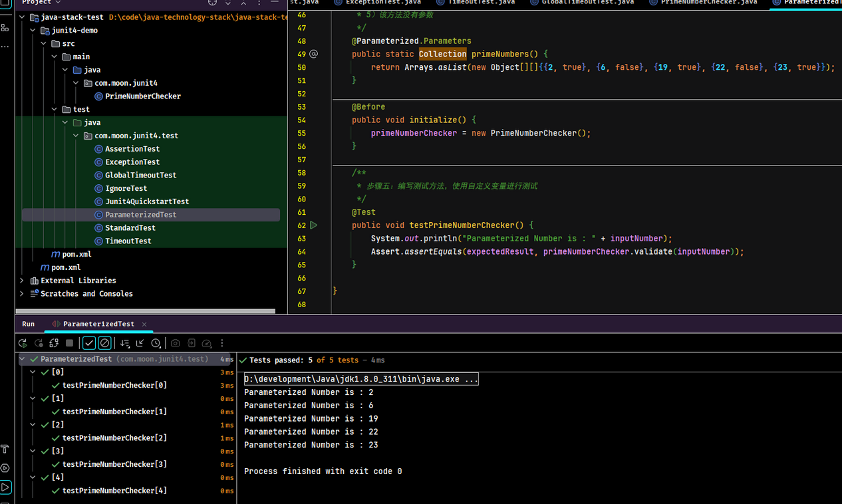Click the run gutter icon beside testPrimeNumberChecker

[x=314, y=225]
